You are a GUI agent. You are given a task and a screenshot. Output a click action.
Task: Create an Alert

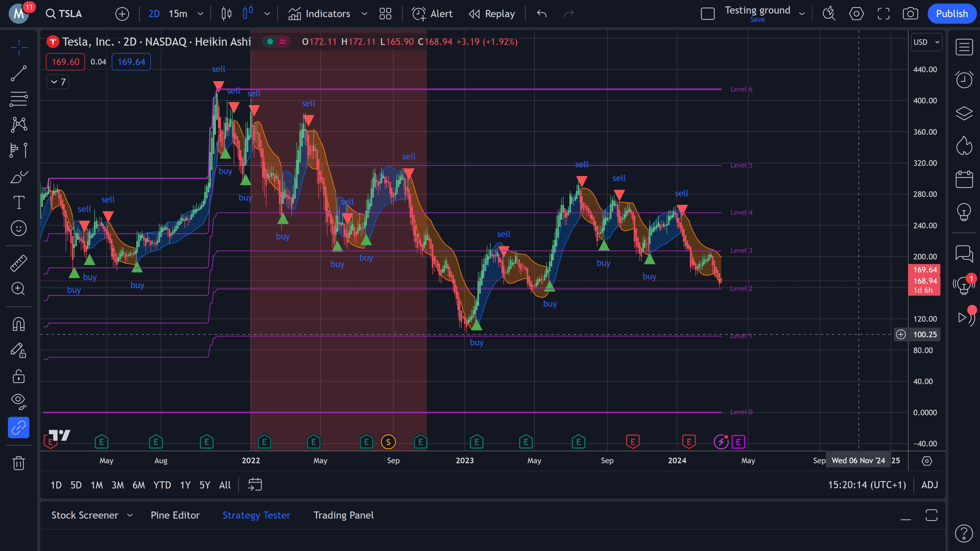click(432, 14)
